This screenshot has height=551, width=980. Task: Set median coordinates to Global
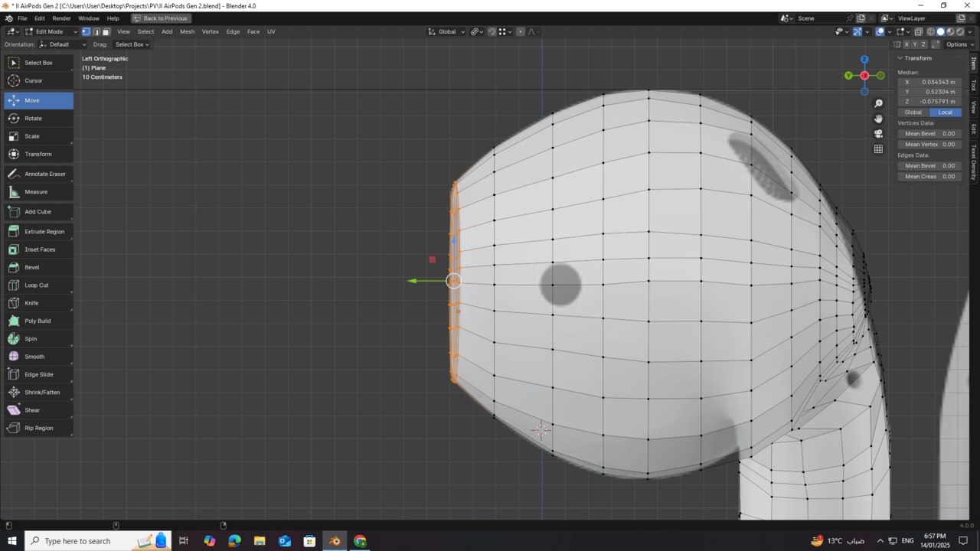(x=913, y=112)
